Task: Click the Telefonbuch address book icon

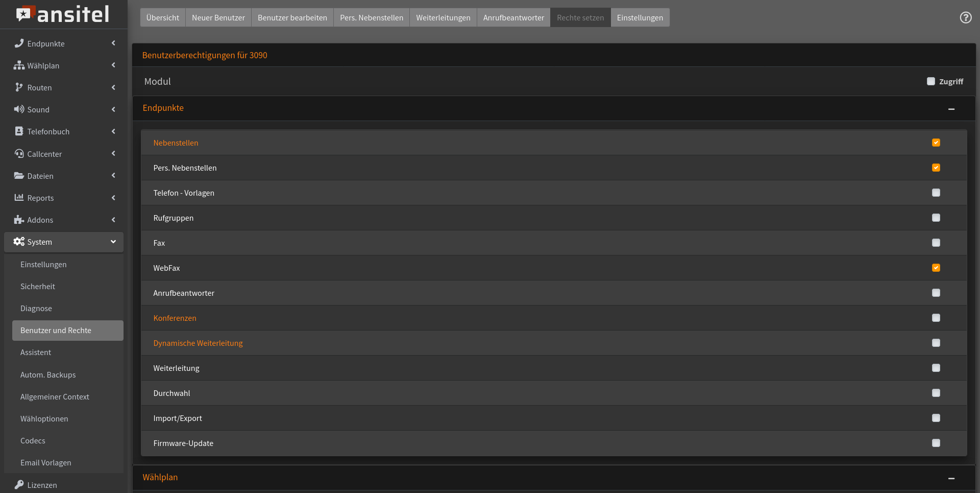Action: pos(19,131)
